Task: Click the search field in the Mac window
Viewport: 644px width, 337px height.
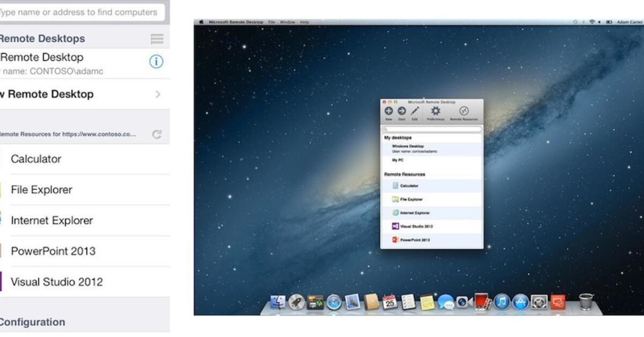Action: [431, 129]
